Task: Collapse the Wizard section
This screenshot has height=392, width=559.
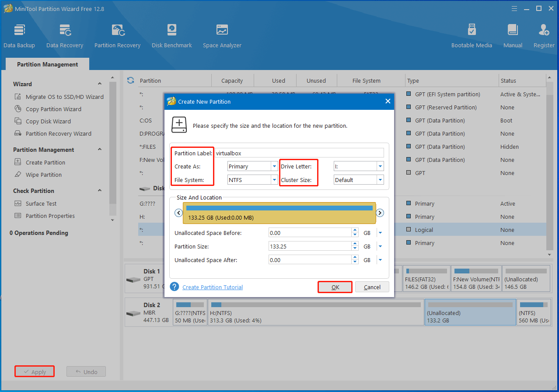Action: 100,84
